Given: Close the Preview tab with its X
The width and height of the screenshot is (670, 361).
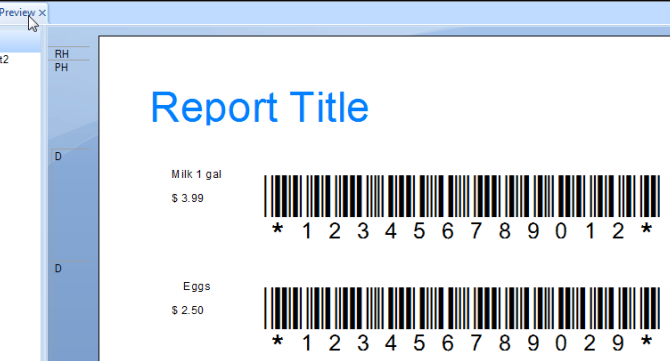Looking at the screenshot, I should click(42, 13).
